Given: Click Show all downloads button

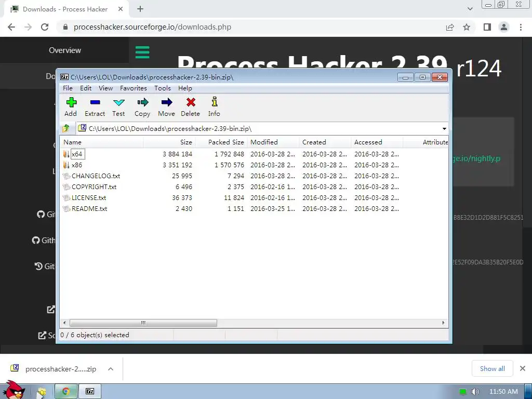Looking at the screenshot, I should coord(493,368).
